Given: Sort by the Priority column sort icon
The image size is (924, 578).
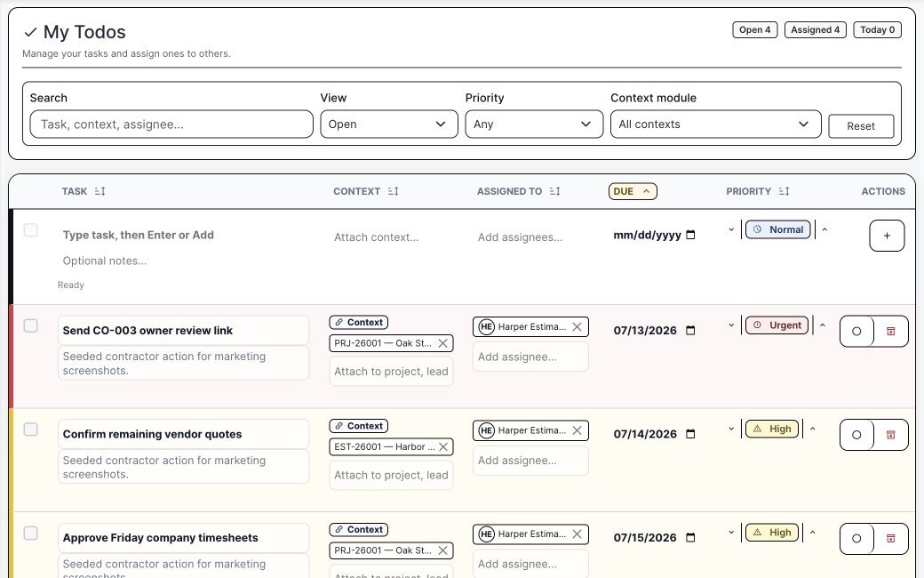Looking at the screenshot, I should point(784,191).
